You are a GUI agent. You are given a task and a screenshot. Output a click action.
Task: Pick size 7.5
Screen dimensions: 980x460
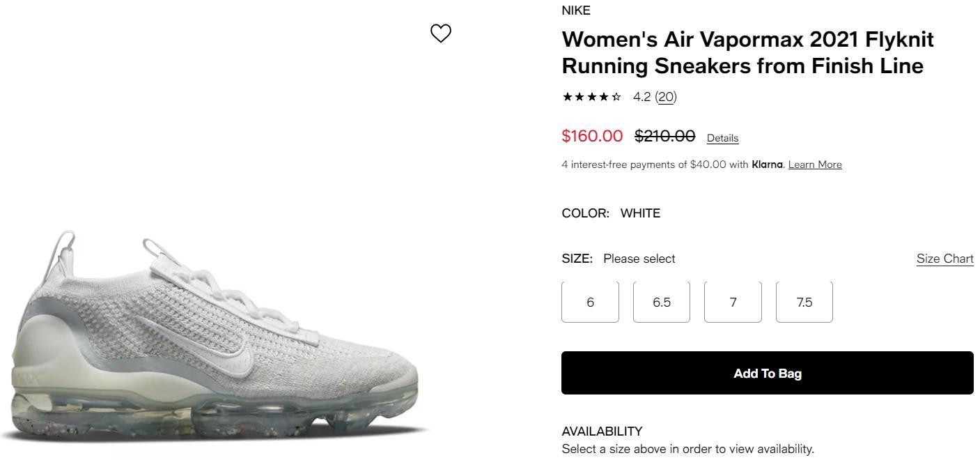pos(804,302)
